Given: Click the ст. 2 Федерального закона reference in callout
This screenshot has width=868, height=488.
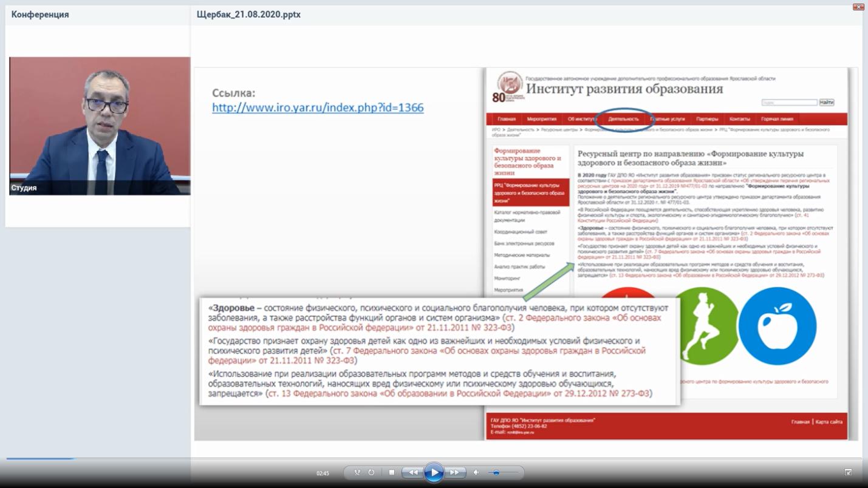Looking at the screenshot, I should tap(434, 322).
